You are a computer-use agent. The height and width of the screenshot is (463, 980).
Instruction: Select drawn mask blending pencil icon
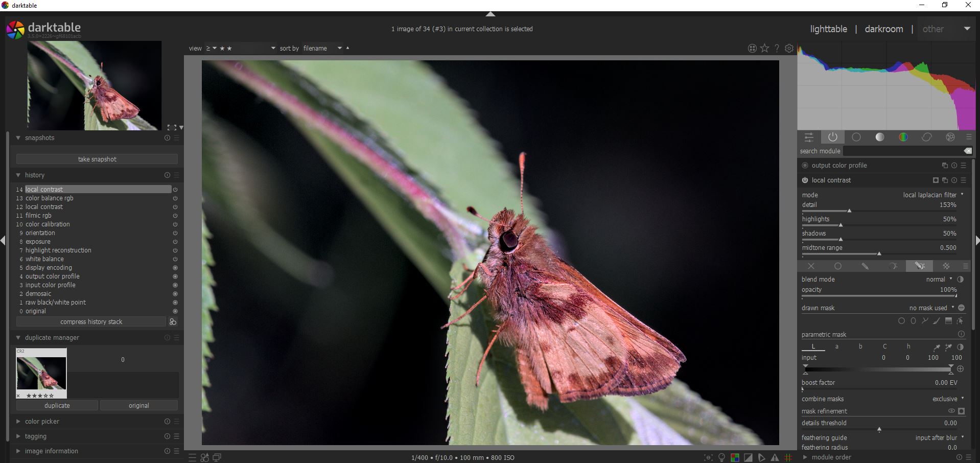click(865, 266)
